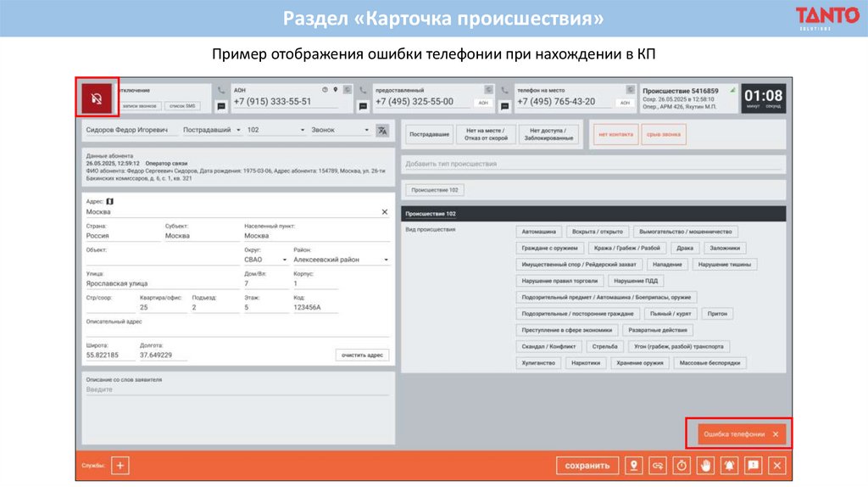Select the Хулиганство incident type
This screenshot has height=487, width=868.
click(x=538, y=363)
